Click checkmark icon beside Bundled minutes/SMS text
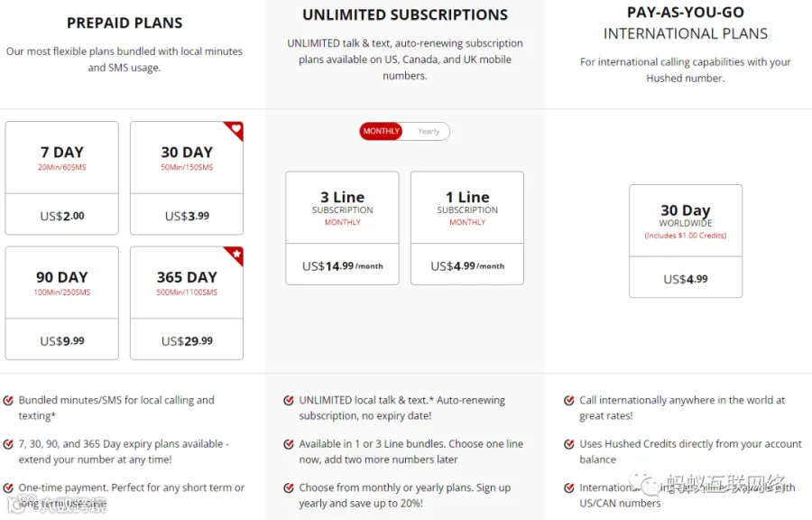Screen dimensions: 812x520 tap(8, 400)
